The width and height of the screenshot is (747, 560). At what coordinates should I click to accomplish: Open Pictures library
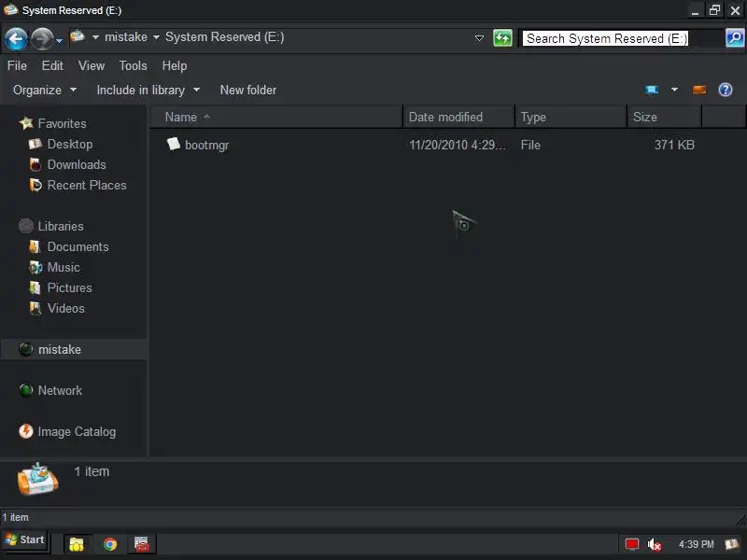69,287
